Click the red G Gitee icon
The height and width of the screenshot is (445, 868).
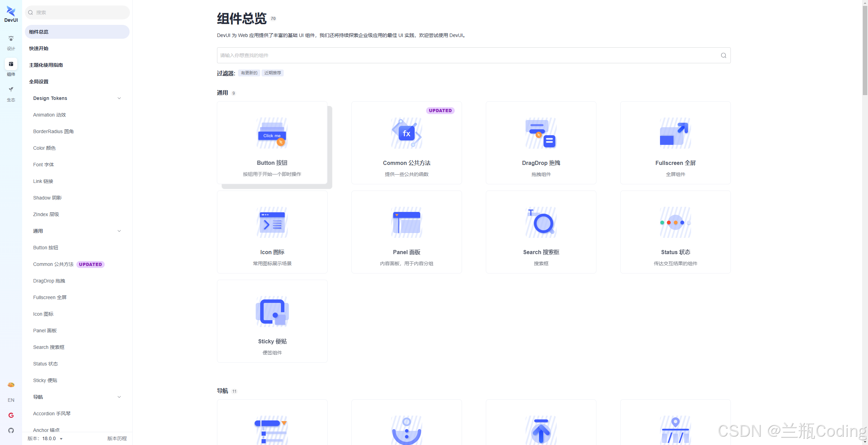(11, 415)
